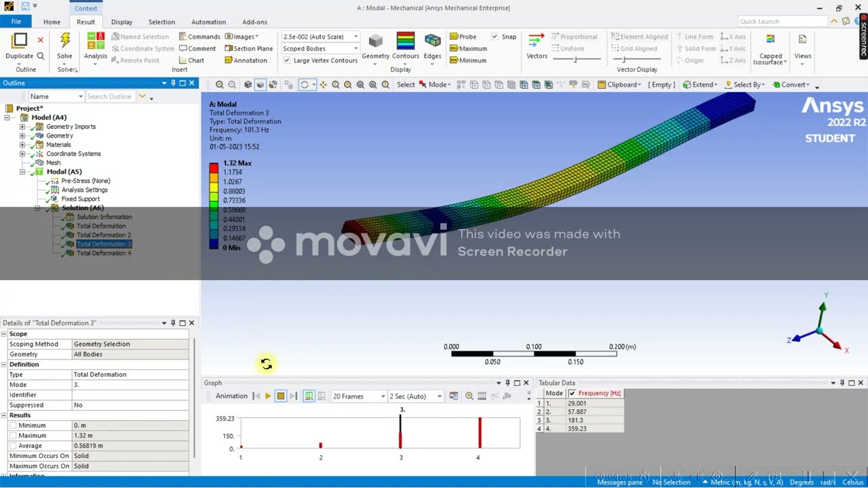The height and width of the screenshot is (488, 868).
Task: Switch to the Selection ribbon tab
Action: coord(161,22)
